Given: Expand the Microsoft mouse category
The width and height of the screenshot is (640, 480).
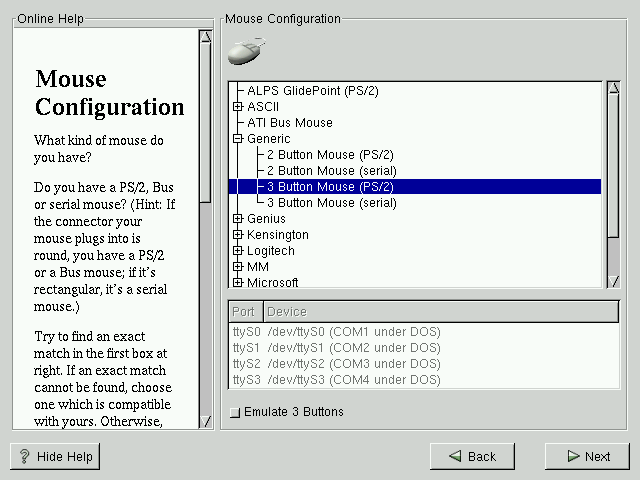Looking at the screenshot, I should 238,282.
